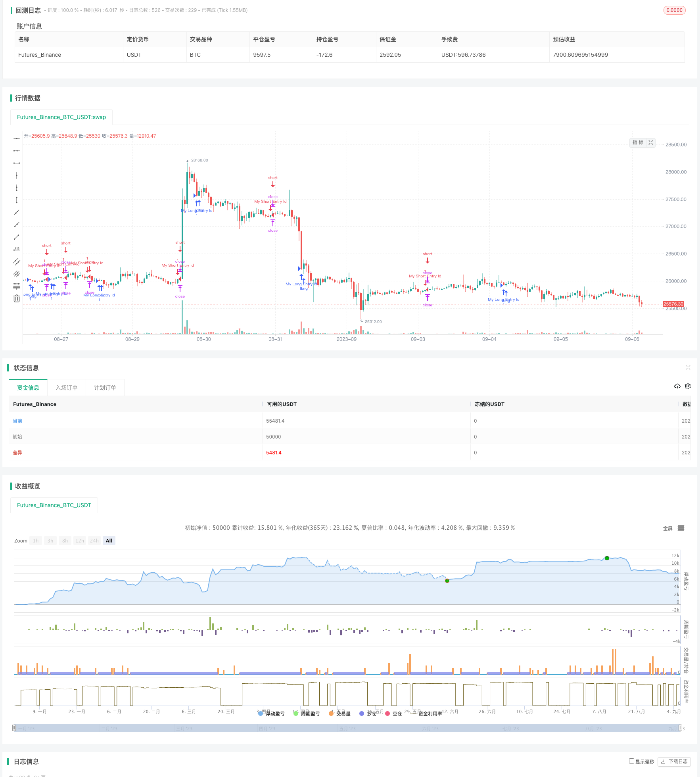This screenshot has width=700, height=777.
Task: Click the green marker on equity curve peak
Action: point(607,558)
